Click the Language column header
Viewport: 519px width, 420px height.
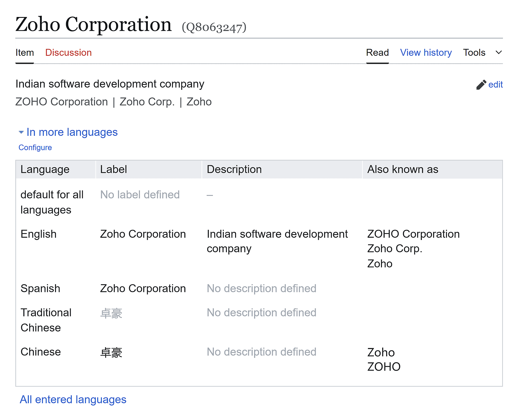(45, 169)
